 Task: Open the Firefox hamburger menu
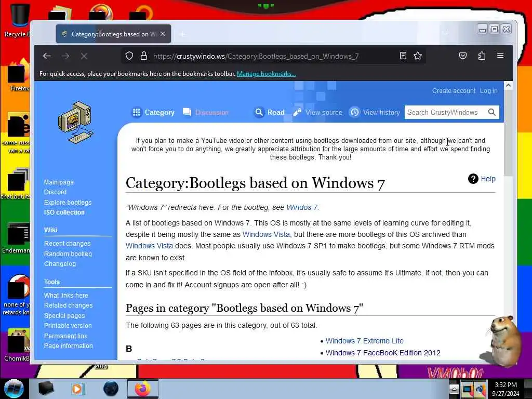pos(500,55)
